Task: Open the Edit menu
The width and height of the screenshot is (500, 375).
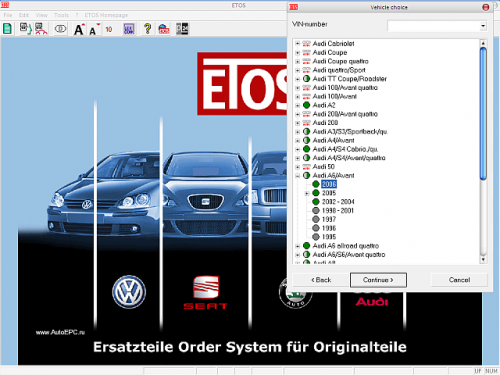Action: click(x=24, y=15)
